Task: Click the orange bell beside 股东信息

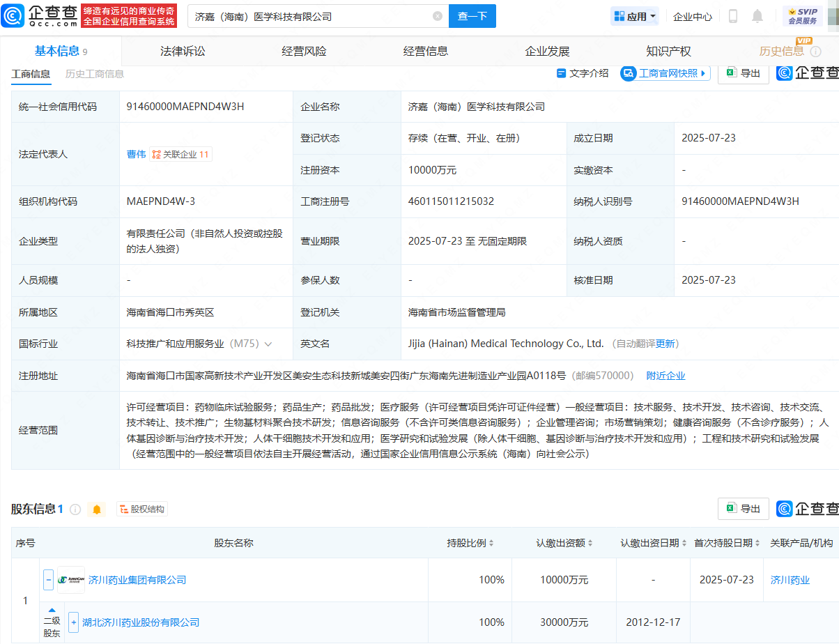Action: click(97, 509)
